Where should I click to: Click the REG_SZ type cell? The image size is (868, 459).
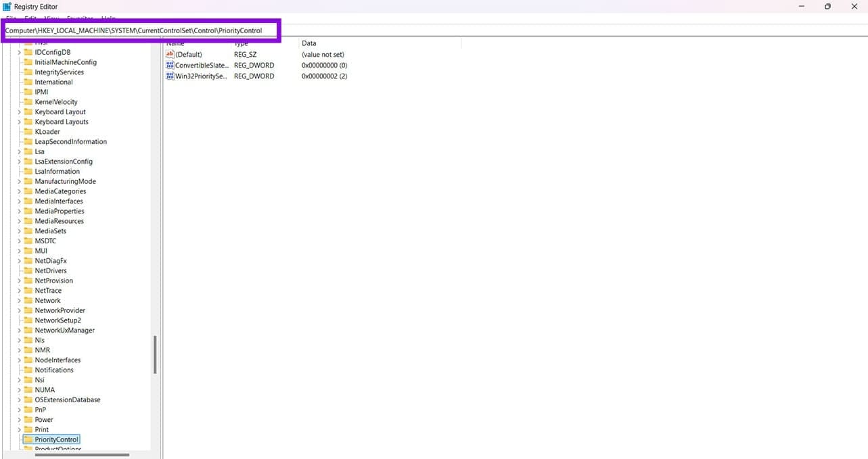[x=246, y=54]
